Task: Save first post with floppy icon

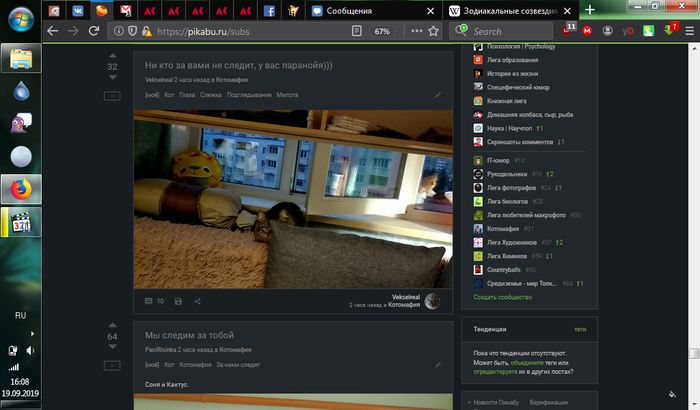Action: coord(178,301)
